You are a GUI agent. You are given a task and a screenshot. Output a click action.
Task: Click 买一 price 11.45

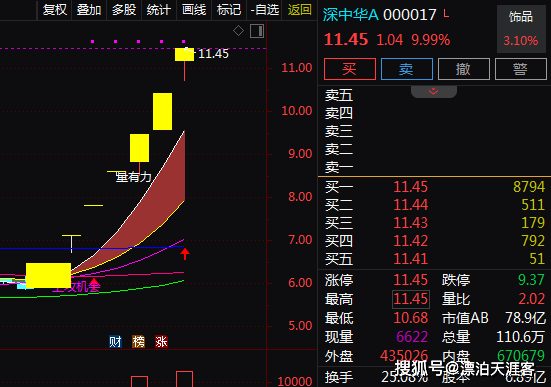click(x=410, y=187)
